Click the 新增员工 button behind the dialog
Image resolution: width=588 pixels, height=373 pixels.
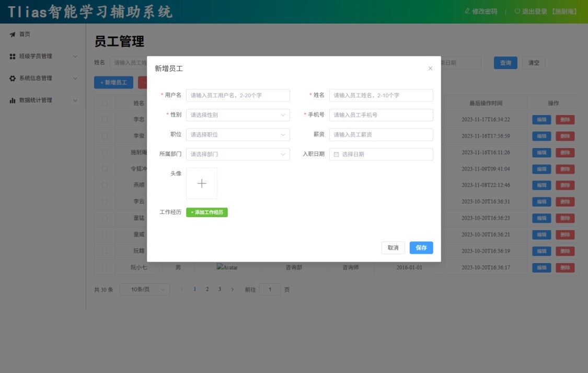(x=113, y=83)
